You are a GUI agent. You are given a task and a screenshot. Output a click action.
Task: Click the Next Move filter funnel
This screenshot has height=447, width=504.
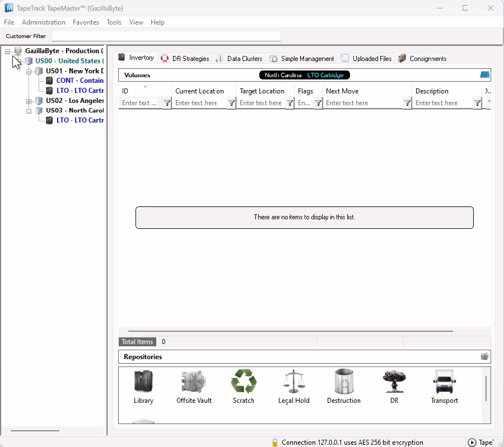[x=407, y=103]
